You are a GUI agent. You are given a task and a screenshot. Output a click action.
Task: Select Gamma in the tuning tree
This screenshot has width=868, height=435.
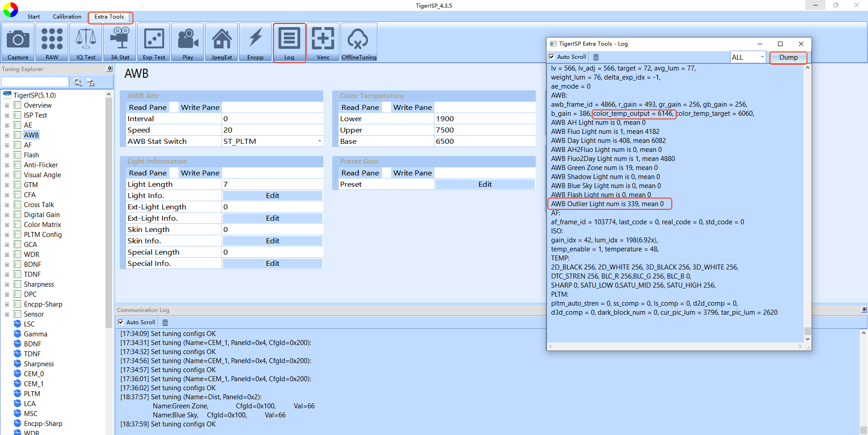point(35,334)
